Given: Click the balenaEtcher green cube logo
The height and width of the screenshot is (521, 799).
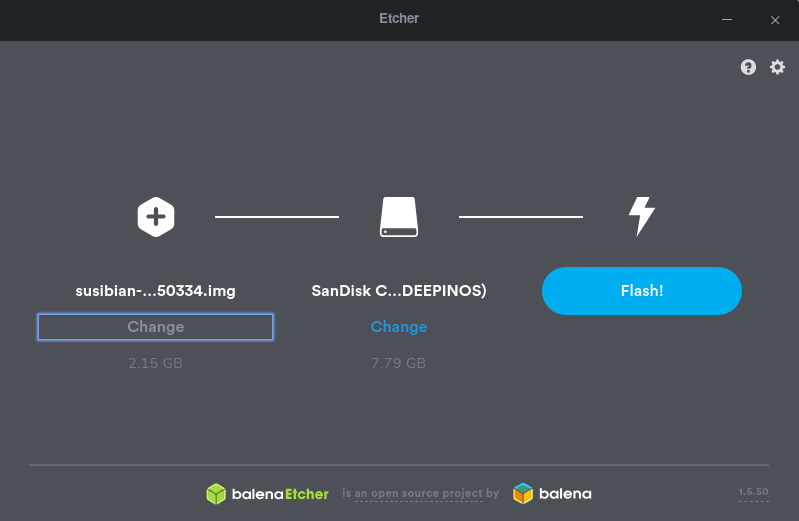Looking at the screenshot, I should click(x=267, y=493).
